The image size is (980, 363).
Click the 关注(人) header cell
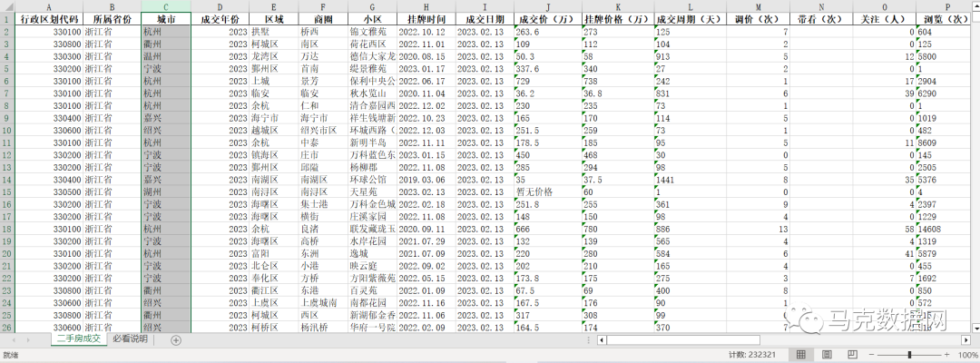click(885, 19)
